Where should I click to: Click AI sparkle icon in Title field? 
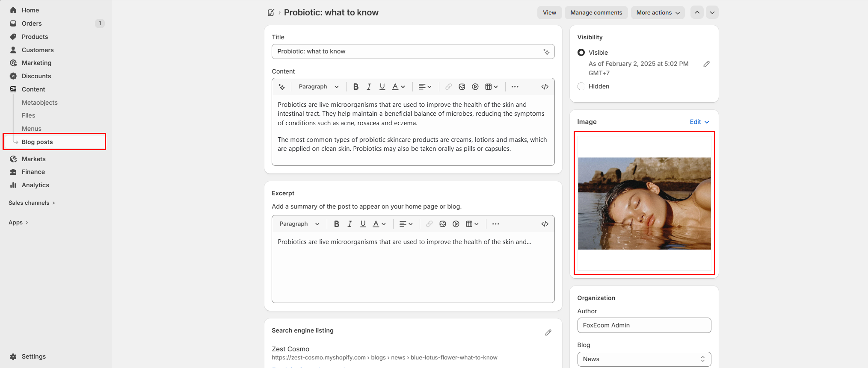[546, 52]
